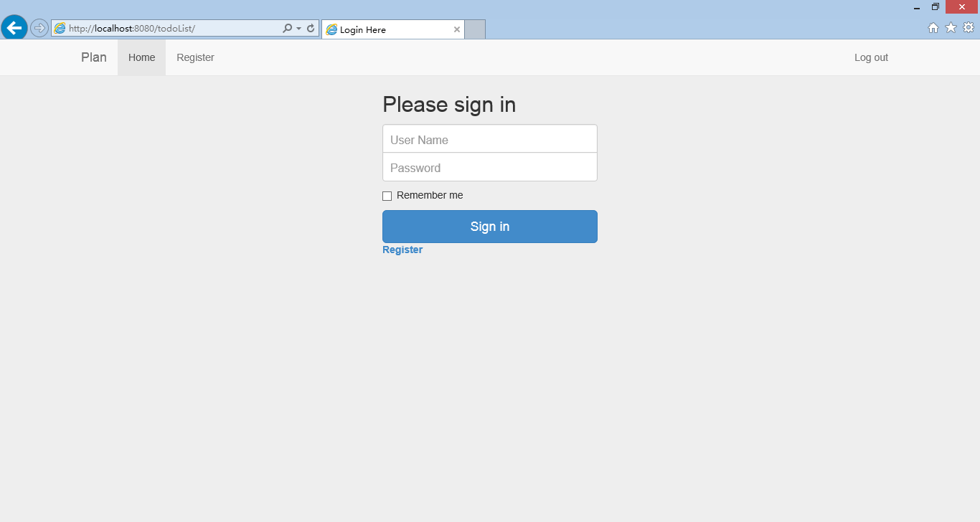Viewport: 980px width, 522px height.
Task: Open Register in the top navbar
Action: point(195,57)
